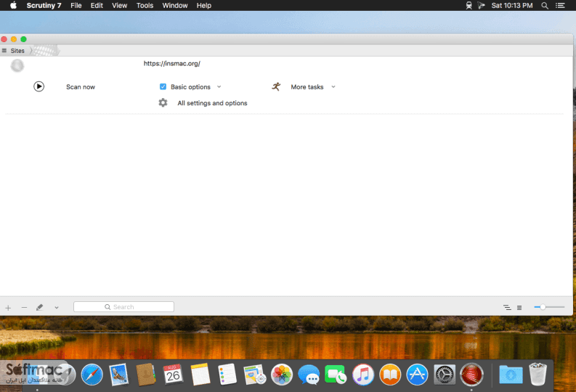Open the Apple menu
576x392 pixels.
coord(13,6)
